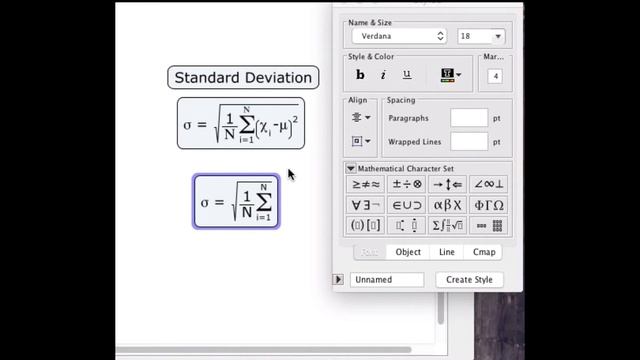
Task: Select the dimmed first style tab
Action: tap(370, 252)
